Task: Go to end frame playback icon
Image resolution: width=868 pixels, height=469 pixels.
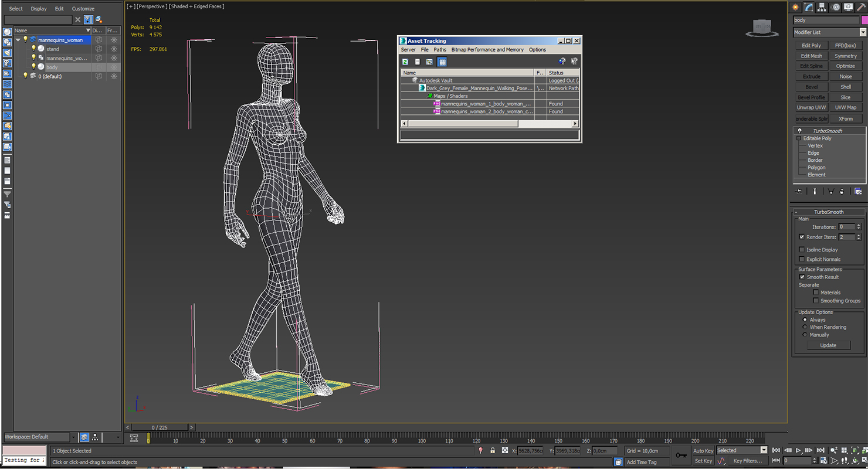Action: point(822,450)
